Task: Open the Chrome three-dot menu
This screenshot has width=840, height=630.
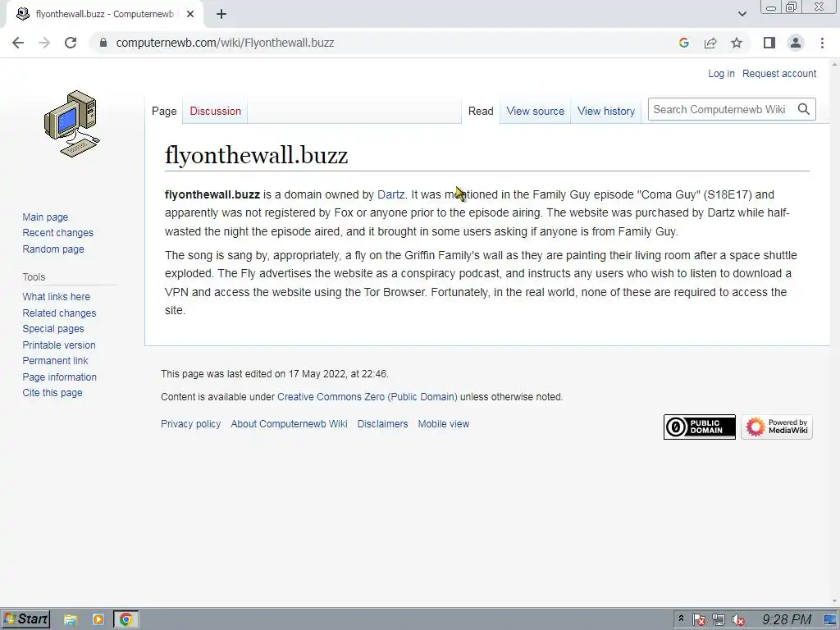Action: pyautogui.click(x=822, y=43)
